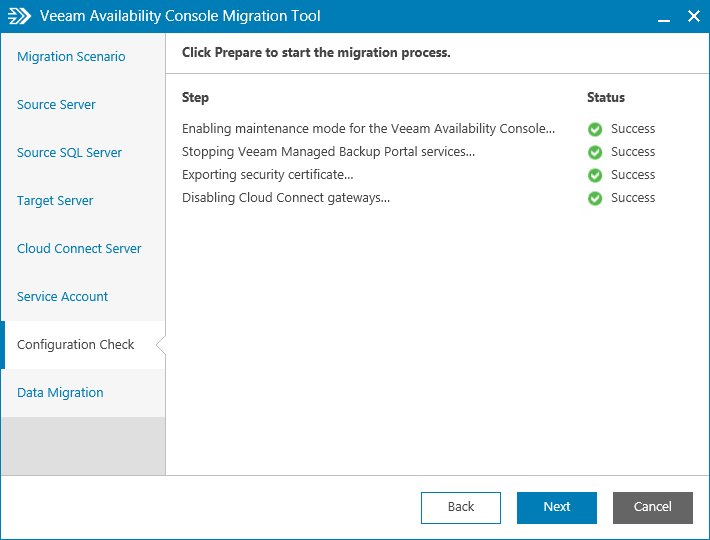Screen dimensions: 710x540
Task: Open the Migration Scenario step
Action: click(x=71, y=57)
